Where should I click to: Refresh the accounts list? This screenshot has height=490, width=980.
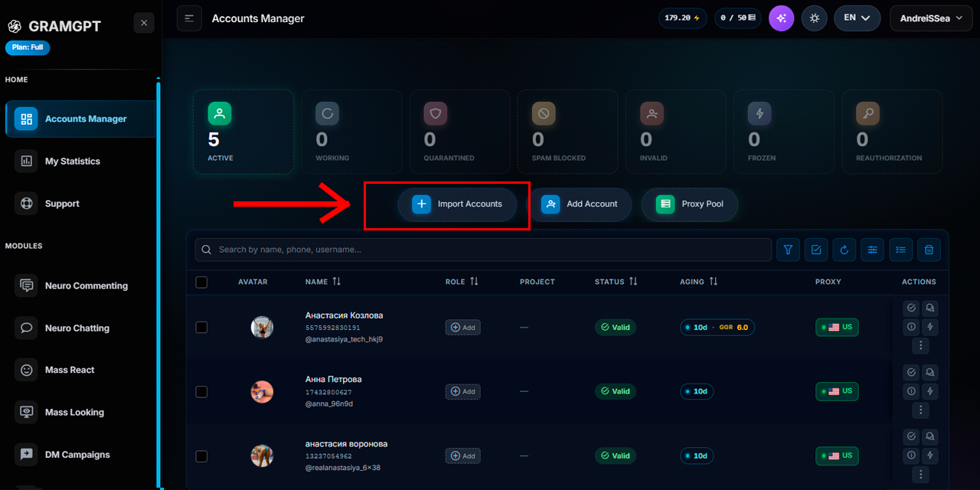[x=844, y=250]
